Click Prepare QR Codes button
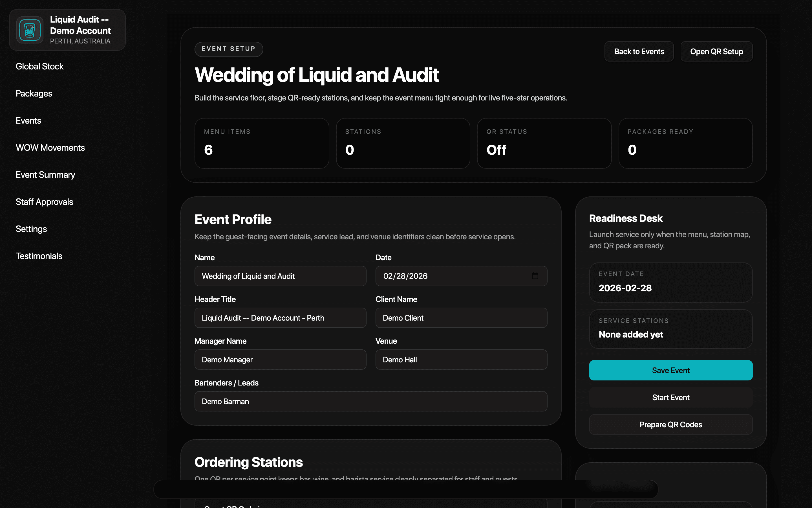The height and width of the screenshot is (508, 812). click(x=671, y=425)
